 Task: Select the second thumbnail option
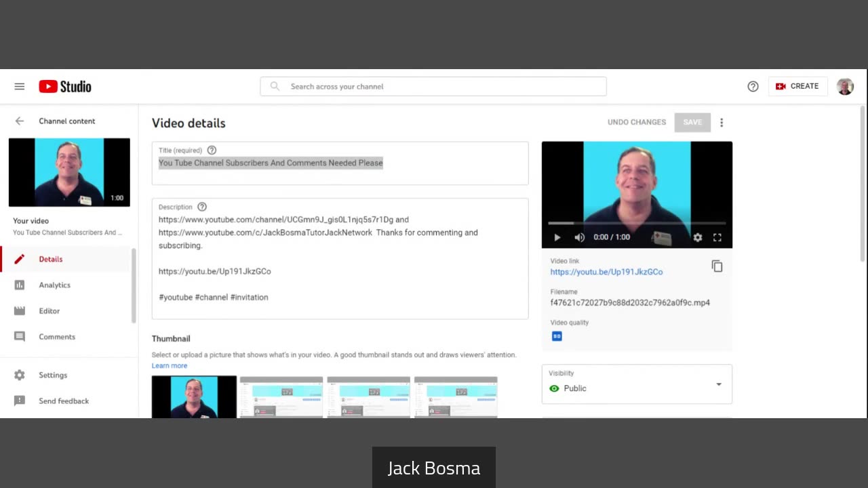281,397
